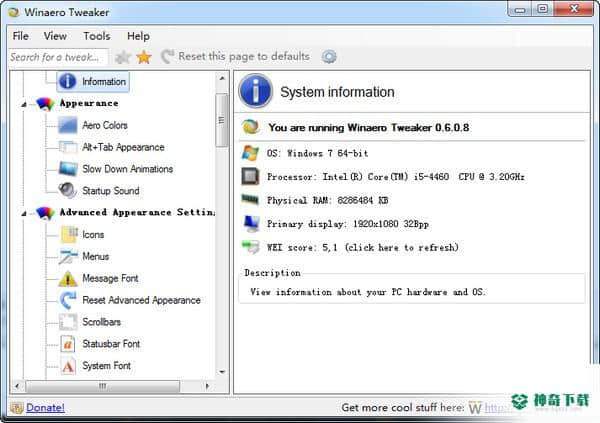Click the tree vertical scrollbar thumb
The height and width of the screenshot is (423, 600).
pyautogui.click(x=222, y=120)
